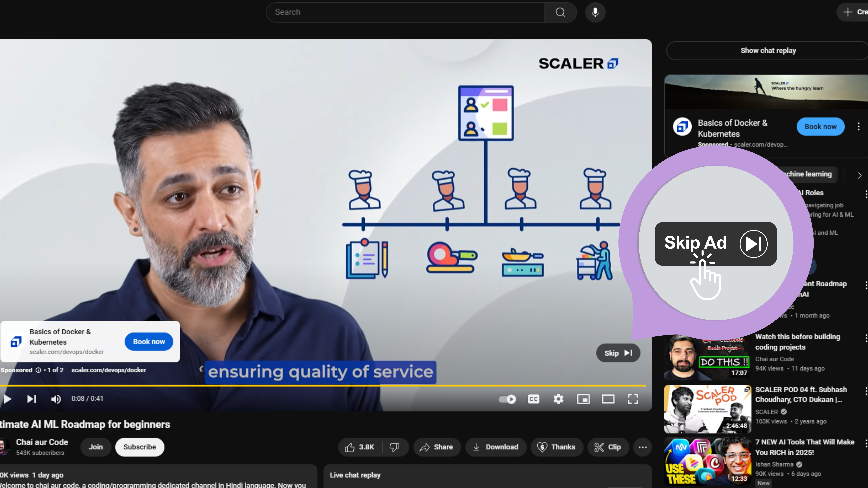Open video settings menu
The width and height of the screenshot is (868, 488).
[x=558, y=399]
